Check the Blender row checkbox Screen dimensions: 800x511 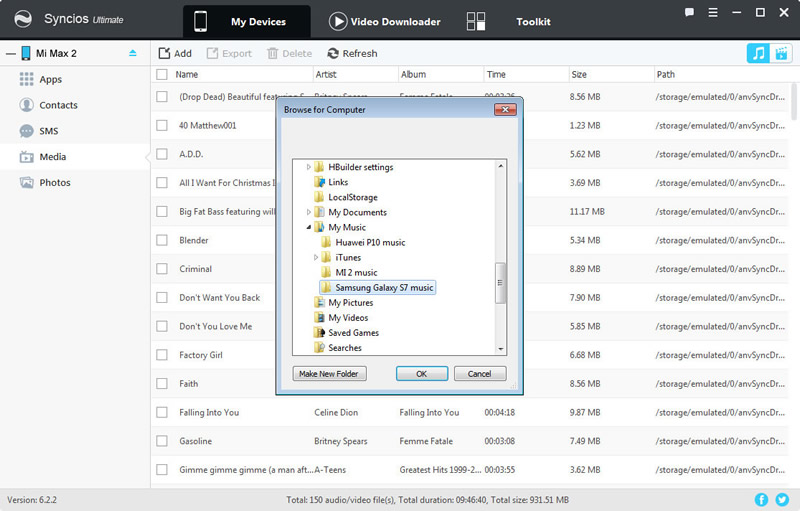coord(162,240)
